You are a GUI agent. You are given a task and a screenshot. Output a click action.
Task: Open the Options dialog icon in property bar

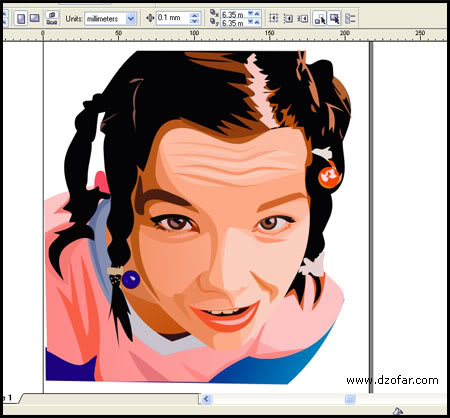[x=350, y=19]
